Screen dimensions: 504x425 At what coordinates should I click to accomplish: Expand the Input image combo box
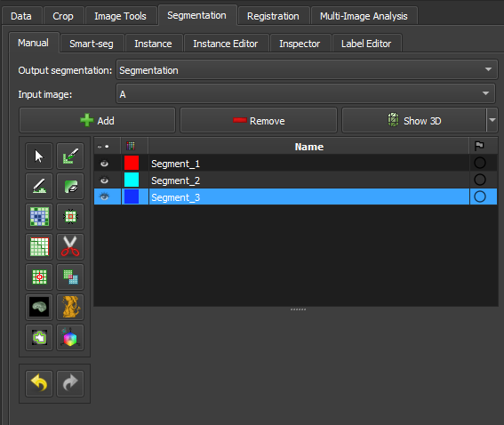coord(306,94)
